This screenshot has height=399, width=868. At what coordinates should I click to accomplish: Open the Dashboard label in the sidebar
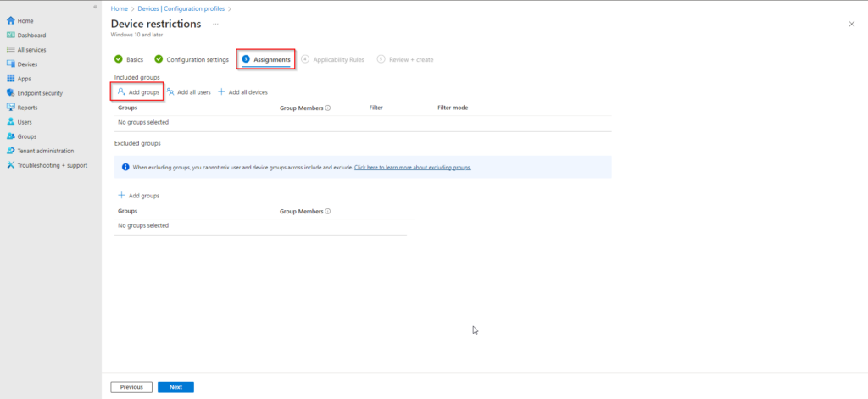point(32,36)
